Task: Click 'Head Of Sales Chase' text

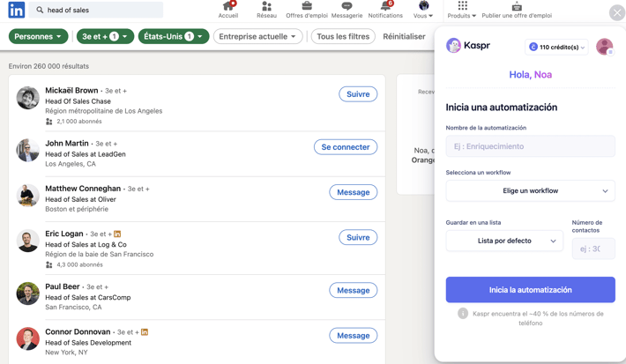Action: coord(78,101)
